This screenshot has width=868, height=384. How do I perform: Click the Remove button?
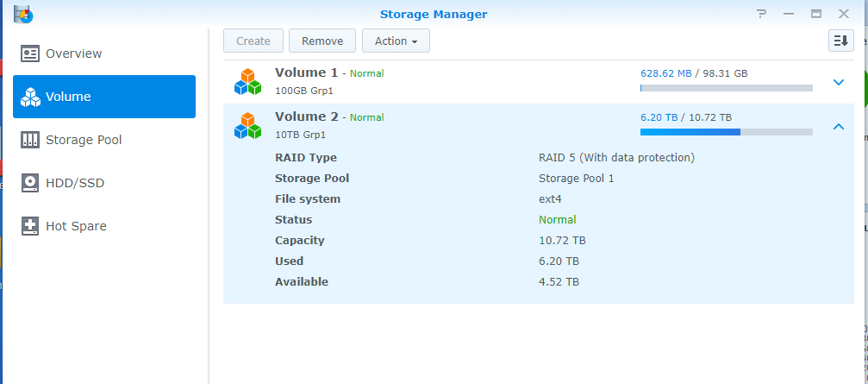tap(322, 41)
